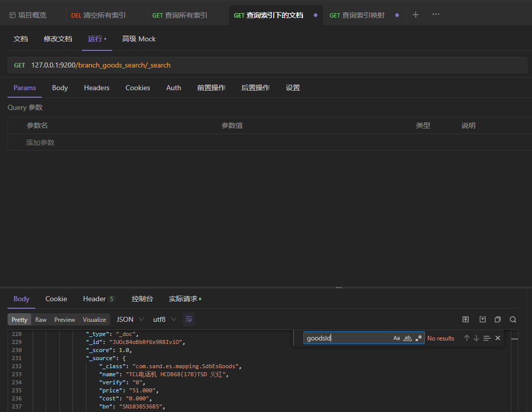This screenshot has height=412, width=532.
Task: Open the 前置操作 pre-processors tab
Action: click(211, 88)
